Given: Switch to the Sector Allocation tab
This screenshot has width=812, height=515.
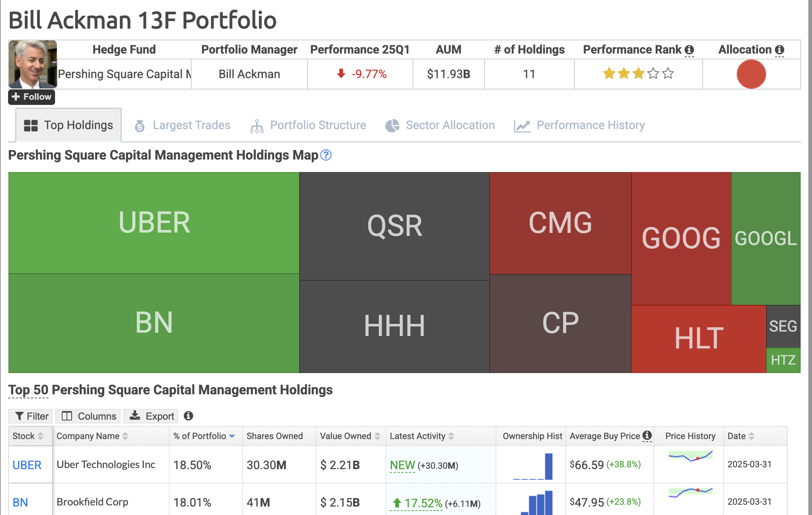Looking at the screenshot, I should click(440, 125).
